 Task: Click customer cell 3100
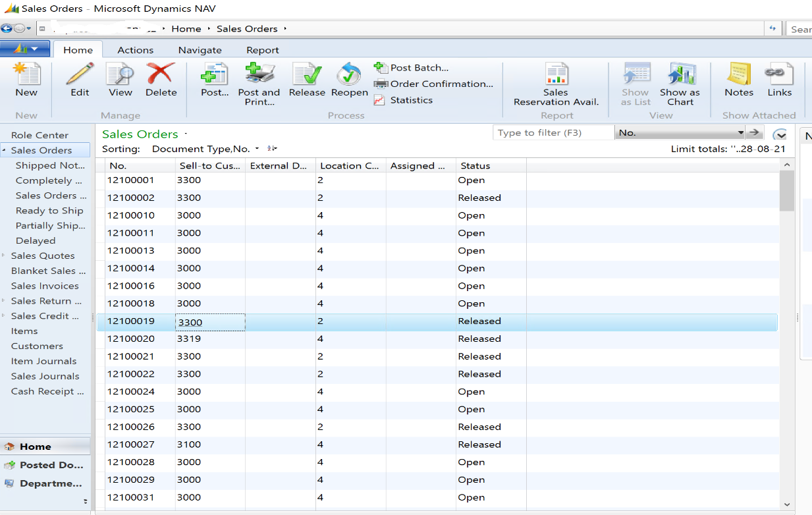[x=210, y=445]
